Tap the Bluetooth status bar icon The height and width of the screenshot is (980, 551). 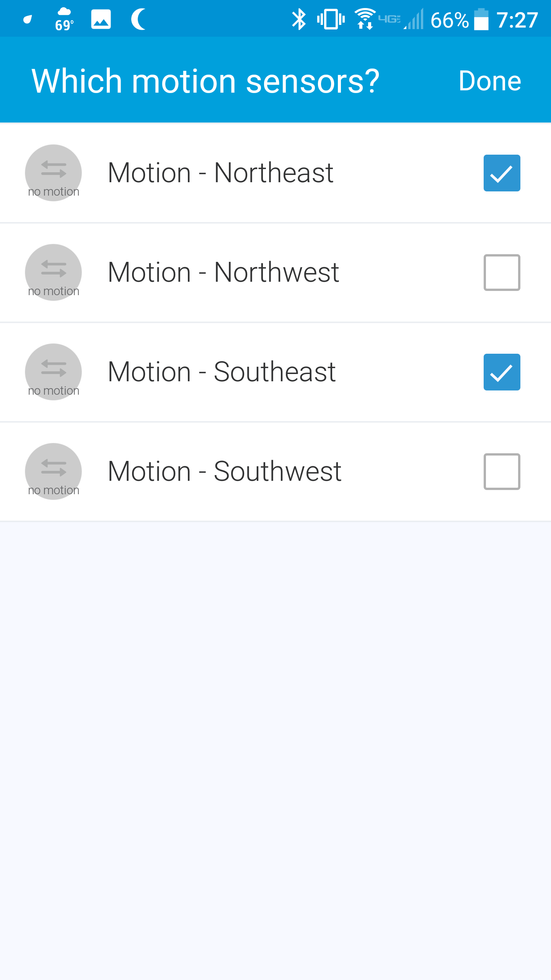pyautogui.click(x=298, y=19)
